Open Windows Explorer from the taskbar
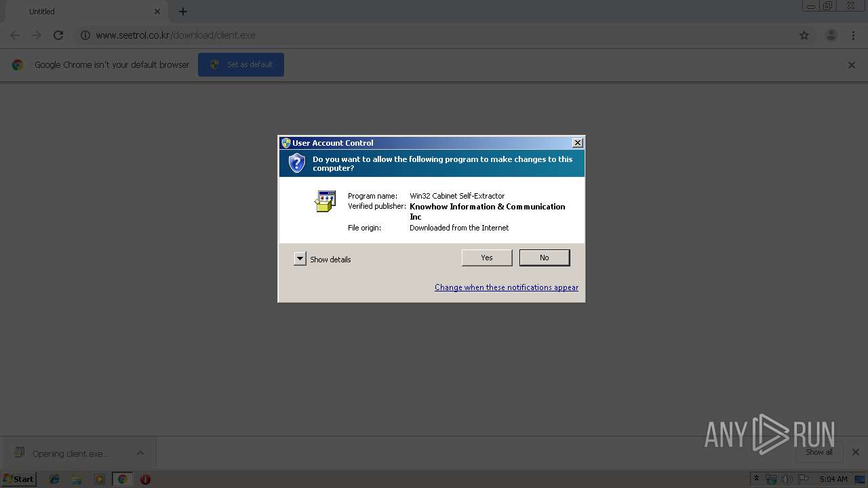868x488 pixels. [x=77, y=479]
